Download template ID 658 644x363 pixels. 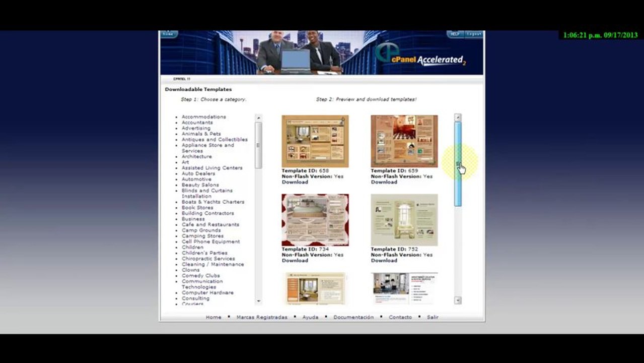(x=295, y=182)
